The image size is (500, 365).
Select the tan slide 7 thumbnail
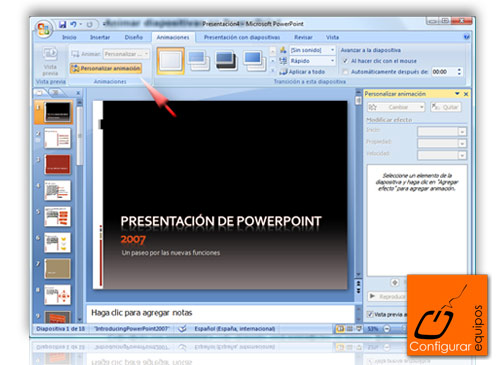57,268
